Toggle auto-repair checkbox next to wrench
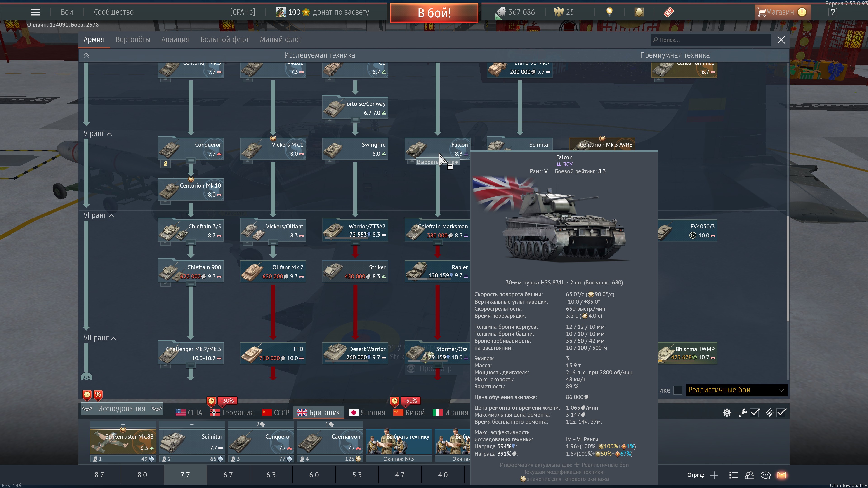Viewport: 868px width, 488px height. [x=755, y=413]
